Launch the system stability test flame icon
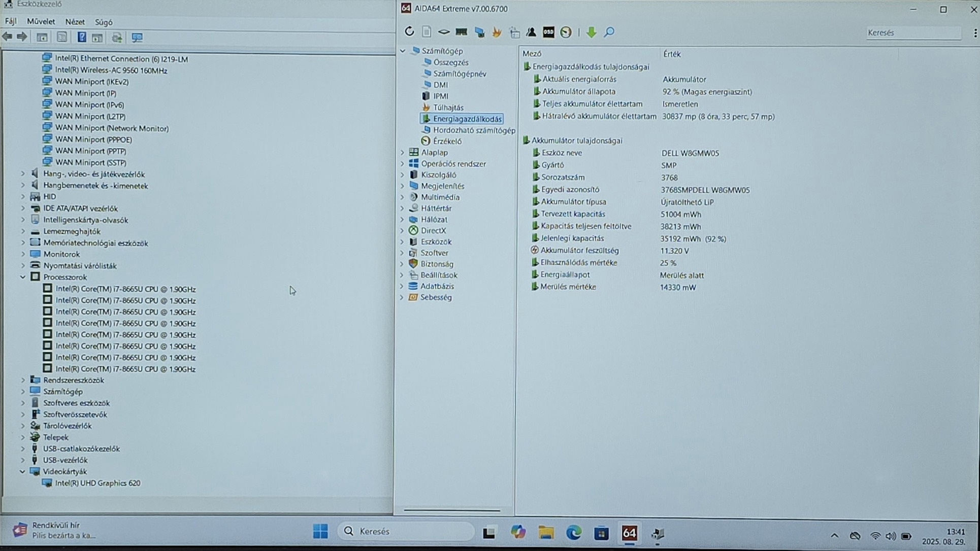 click(x=497, y=32)
